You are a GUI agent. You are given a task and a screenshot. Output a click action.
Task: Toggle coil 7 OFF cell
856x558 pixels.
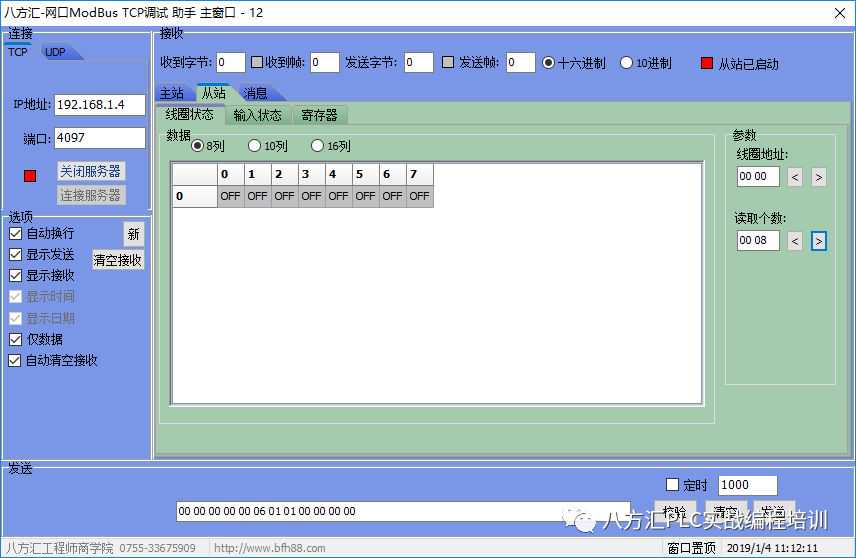(x=419, y=196)
